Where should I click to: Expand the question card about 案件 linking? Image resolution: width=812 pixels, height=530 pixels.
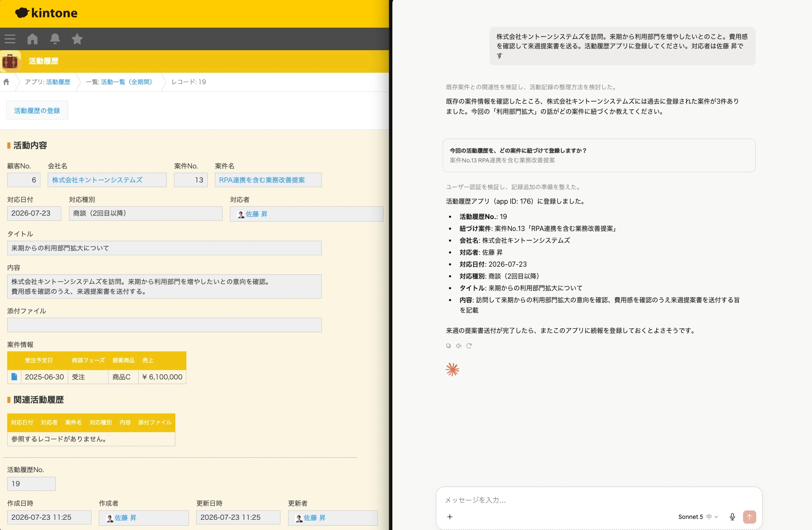[x=599, y=155]
